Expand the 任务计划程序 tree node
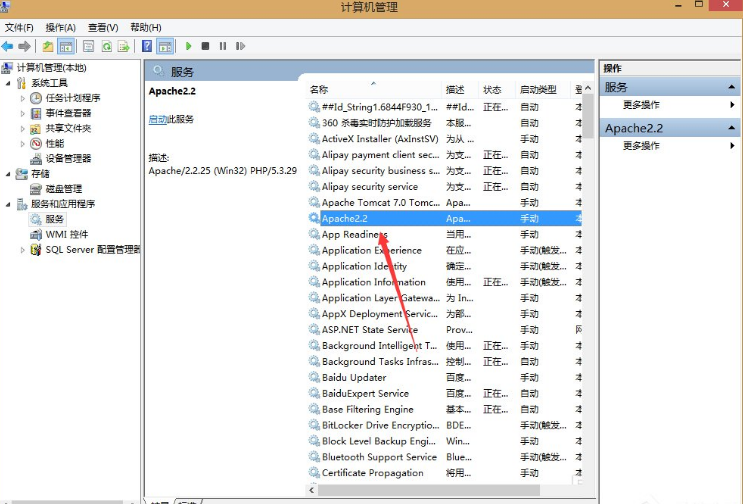Screen dimensions: 743x504 tap(22, 98)
